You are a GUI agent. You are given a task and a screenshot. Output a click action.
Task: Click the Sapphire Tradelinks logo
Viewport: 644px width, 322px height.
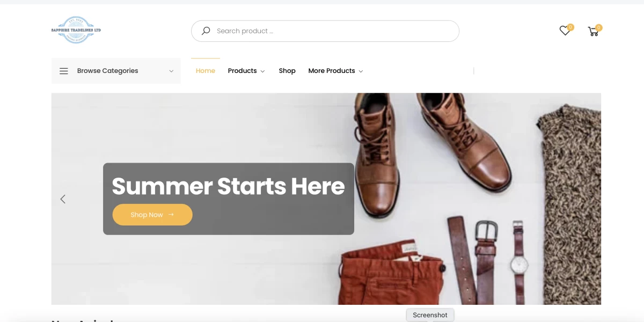click(x=76, y=30)
